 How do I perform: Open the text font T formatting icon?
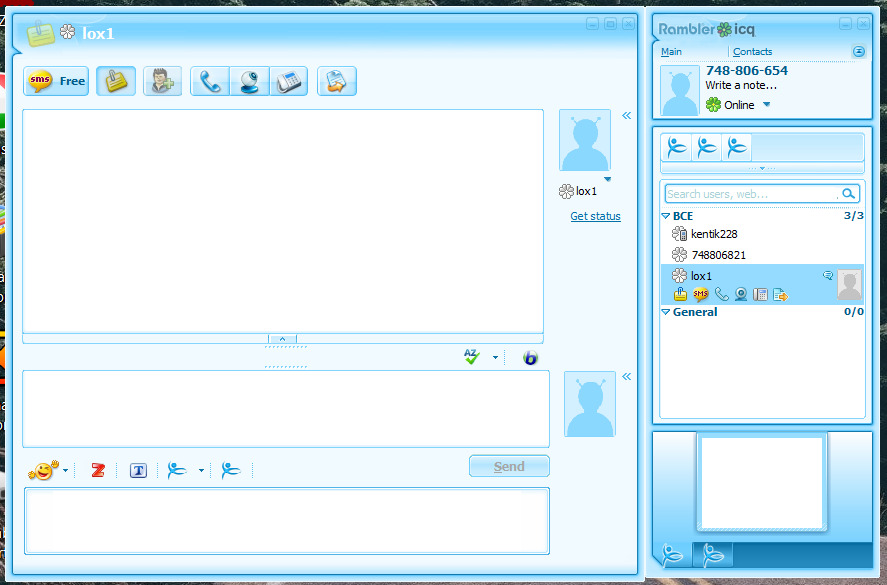(139, 470)
